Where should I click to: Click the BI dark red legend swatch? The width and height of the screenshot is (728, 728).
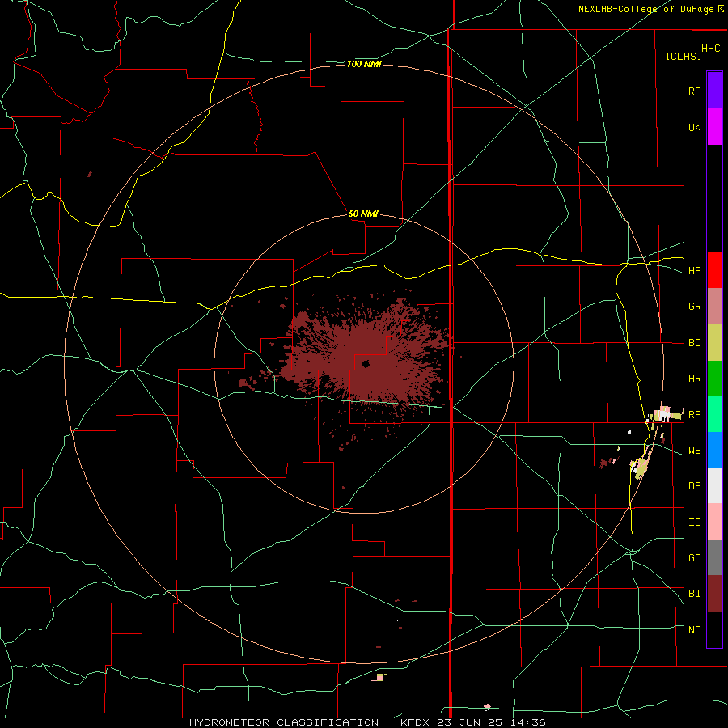click(x=714, y=594)
